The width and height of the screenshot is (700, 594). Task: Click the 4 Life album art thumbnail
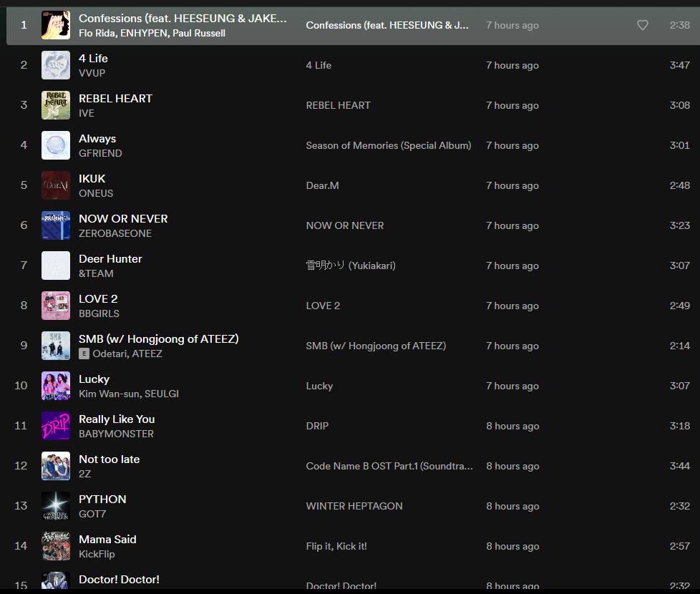point(56,65)
